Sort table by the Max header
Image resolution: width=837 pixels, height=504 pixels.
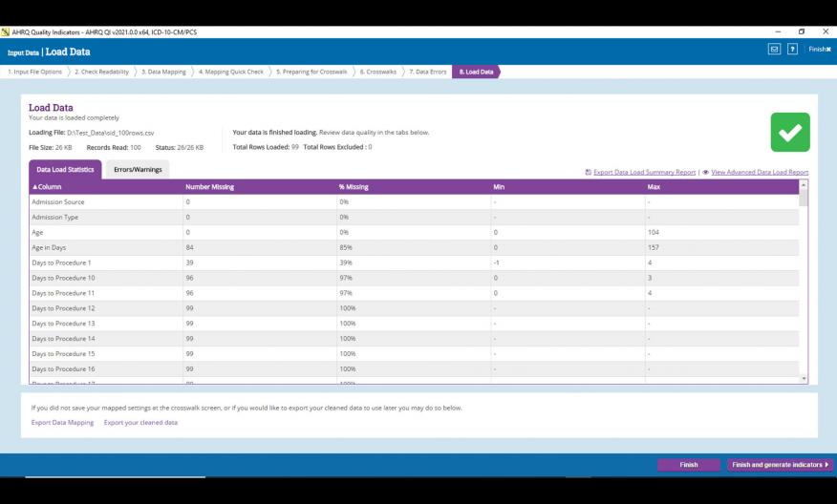point(654,187)
